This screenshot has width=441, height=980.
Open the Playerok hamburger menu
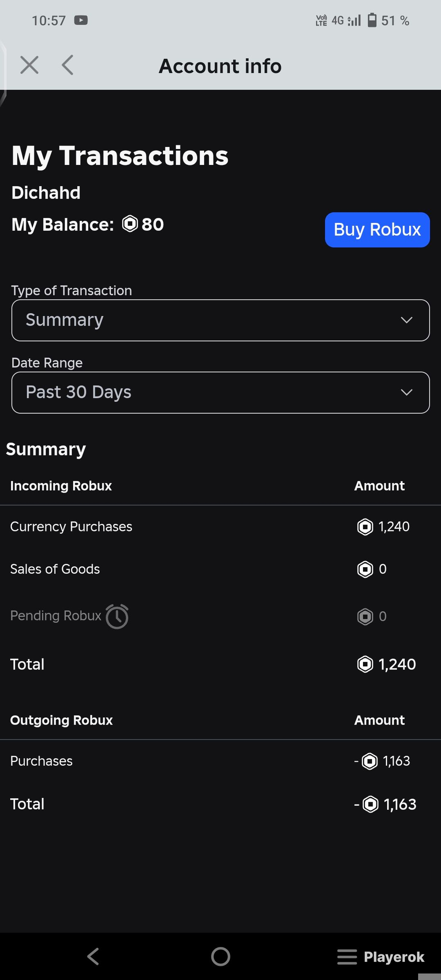pyautogui.click(x=347, y=957)
